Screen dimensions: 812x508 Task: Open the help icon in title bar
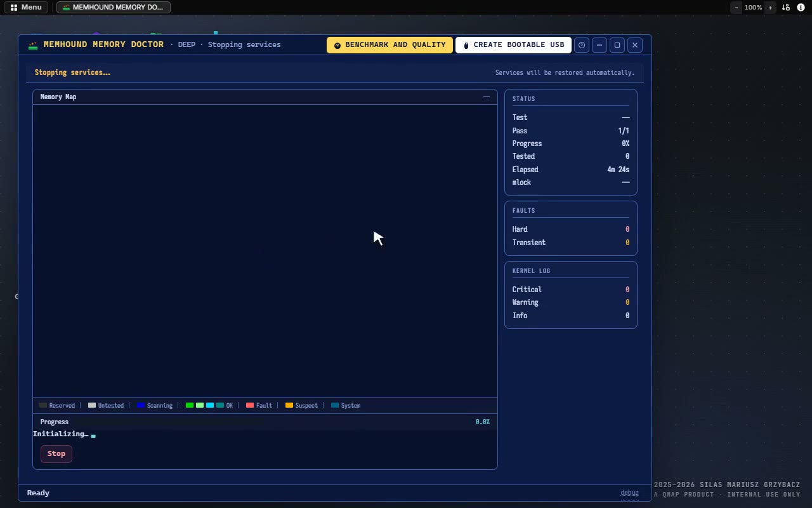coord(582,45)
